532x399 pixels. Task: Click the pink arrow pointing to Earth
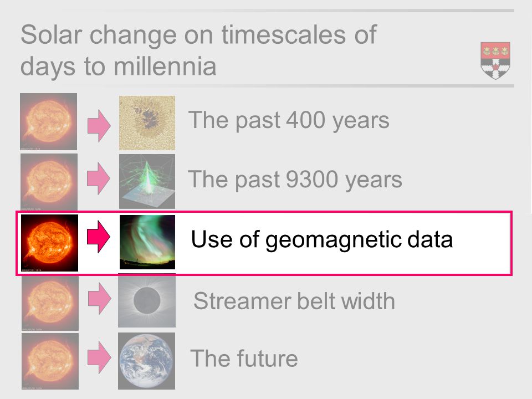click(x=99, y=357)
